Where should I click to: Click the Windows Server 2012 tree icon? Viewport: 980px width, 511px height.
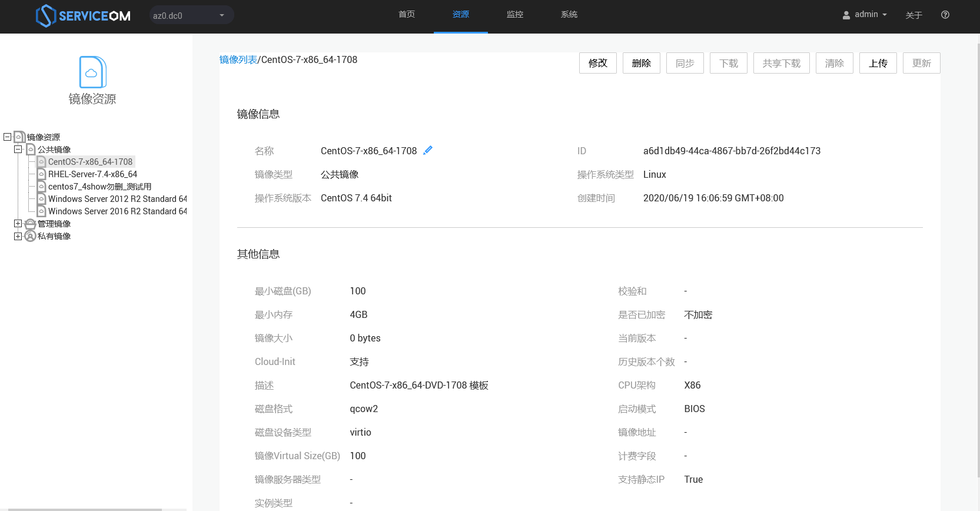coord(41,198)
